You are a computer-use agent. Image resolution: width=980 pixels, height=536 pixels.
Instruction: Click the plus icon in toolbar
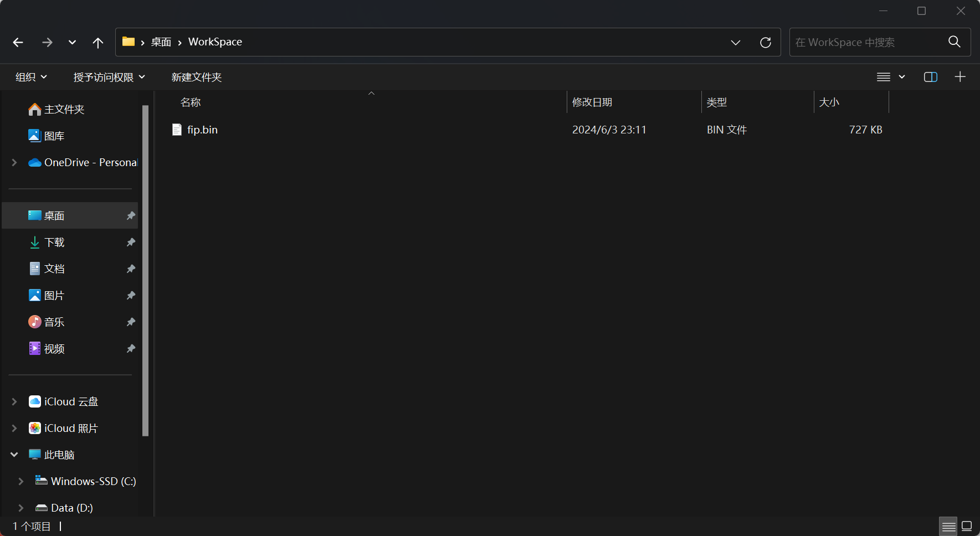click(x=960, y=77)
